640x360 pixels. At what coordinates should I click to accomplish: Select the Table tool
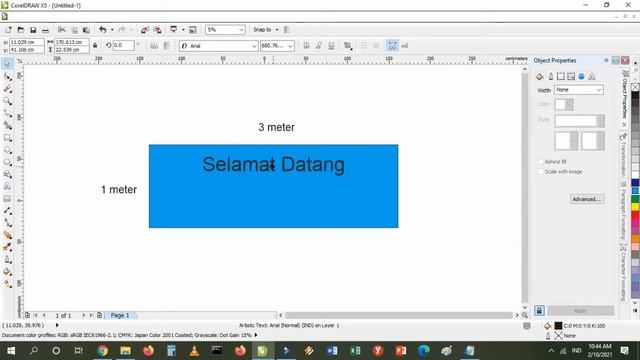pyautogui.click(x=7, y=199)
